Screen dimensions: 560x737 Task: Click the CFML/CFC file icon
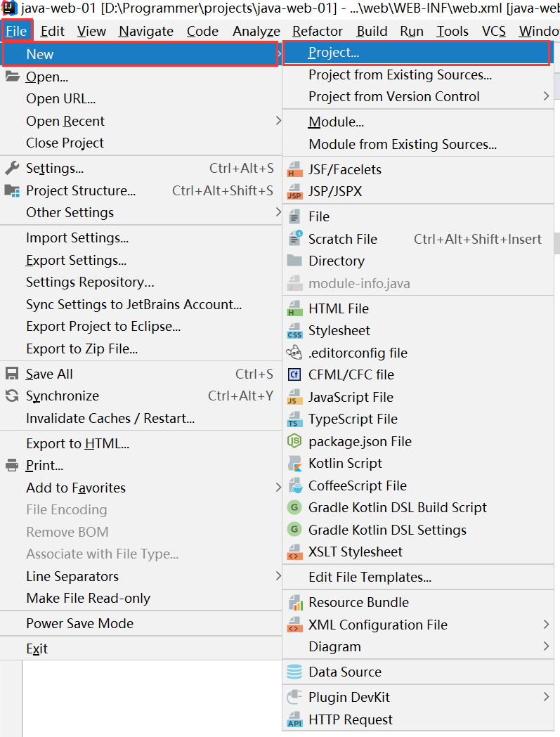click(x=294, y=374)
